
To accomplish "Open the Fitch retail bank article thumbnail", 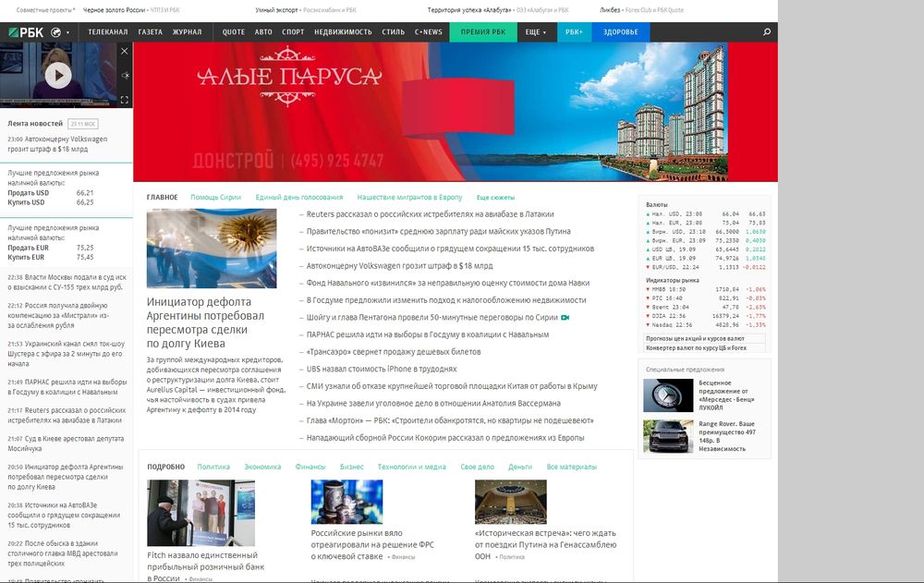I will [201, 513].
